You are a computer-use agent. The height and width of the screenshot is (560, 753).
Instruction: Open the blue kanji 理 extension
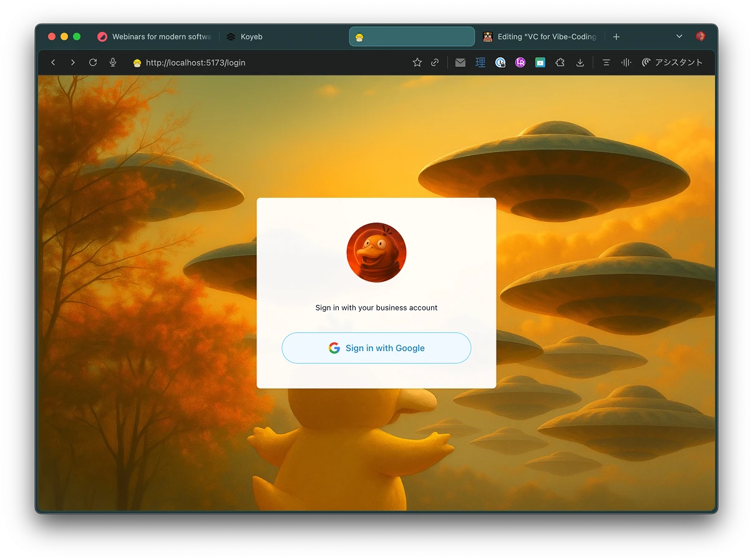coord(480,62)
